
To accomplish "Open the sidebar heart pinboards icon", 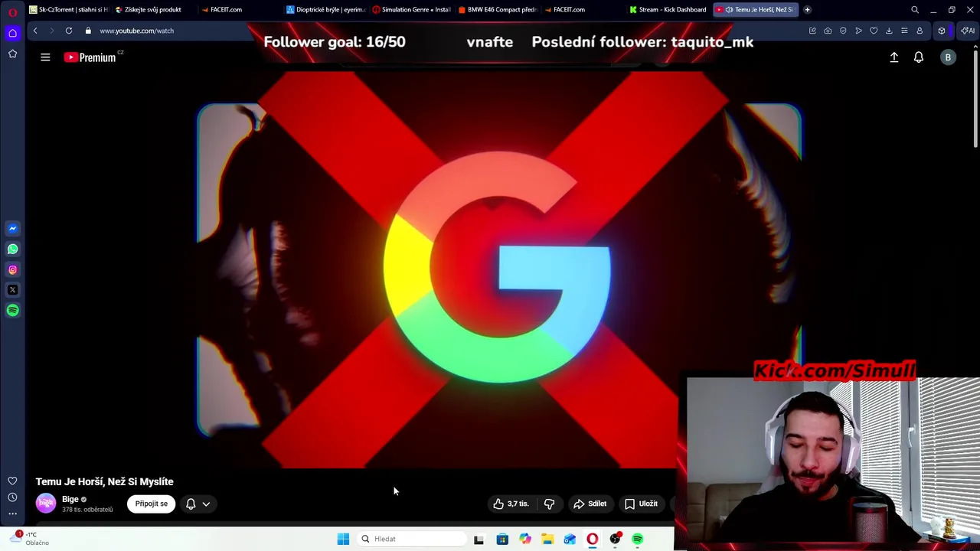I will pyautogui.click(x=12, y=481).
